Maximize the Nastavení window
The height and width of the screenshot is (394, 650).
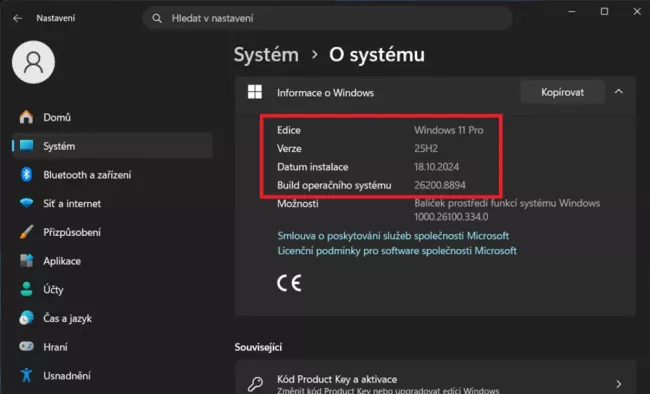pos(604,12)
